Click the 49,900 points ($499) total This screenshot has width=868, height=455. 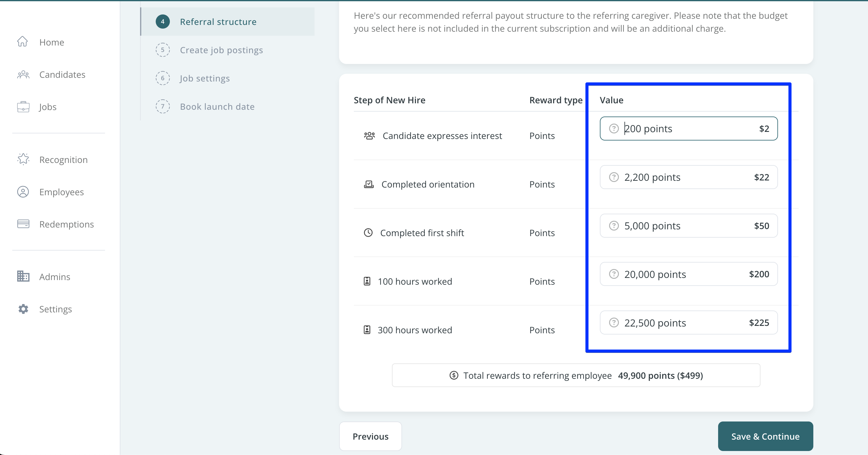pyautogui.click(x=660, y=375)
